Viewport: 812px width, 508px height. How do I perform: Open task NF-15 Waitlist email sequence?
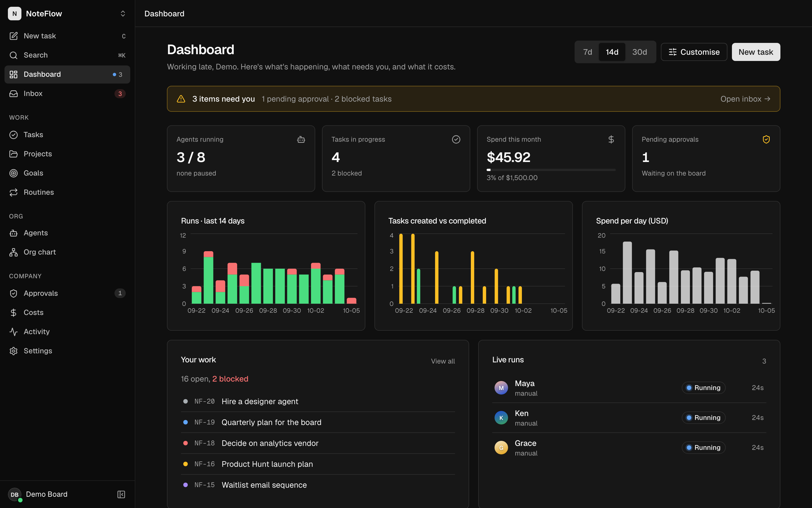pyautogui.click(x=318, y=485)
